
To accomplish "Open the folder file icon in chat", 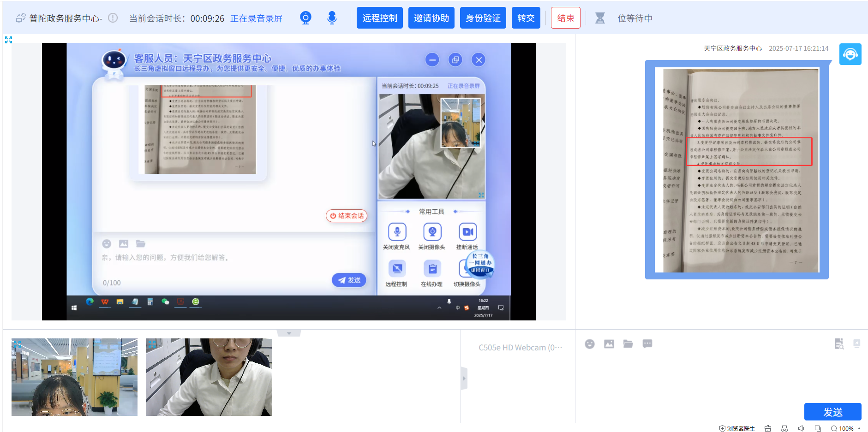I will [x=628, y=344].
